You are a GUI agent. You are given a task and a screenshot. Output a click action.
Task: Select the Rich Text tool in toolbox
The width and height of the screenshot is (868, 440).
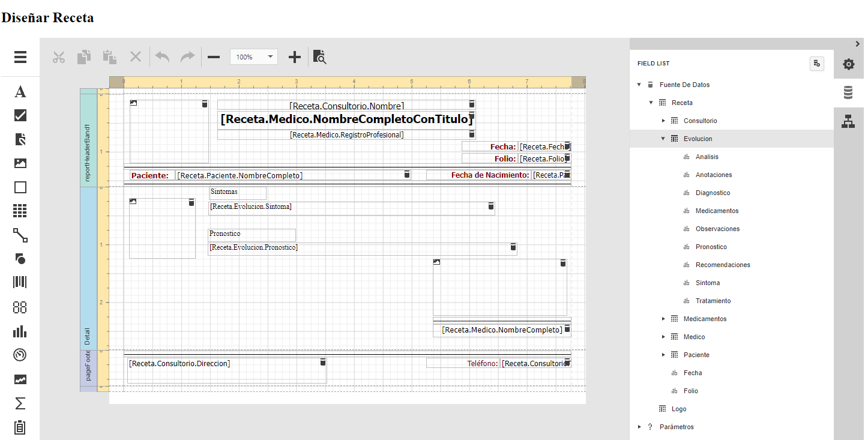20,139
